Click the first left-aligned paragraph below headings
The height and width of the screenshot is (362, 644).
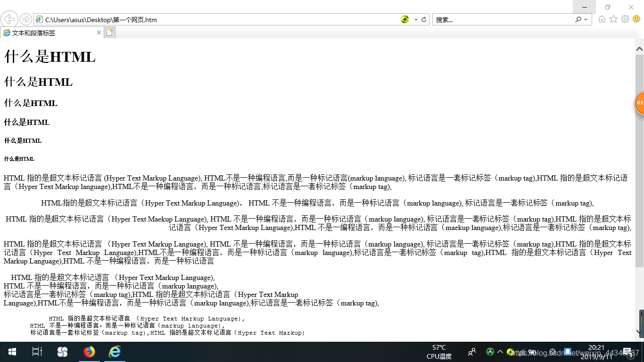pyautogui.click(x=316, y=182)
